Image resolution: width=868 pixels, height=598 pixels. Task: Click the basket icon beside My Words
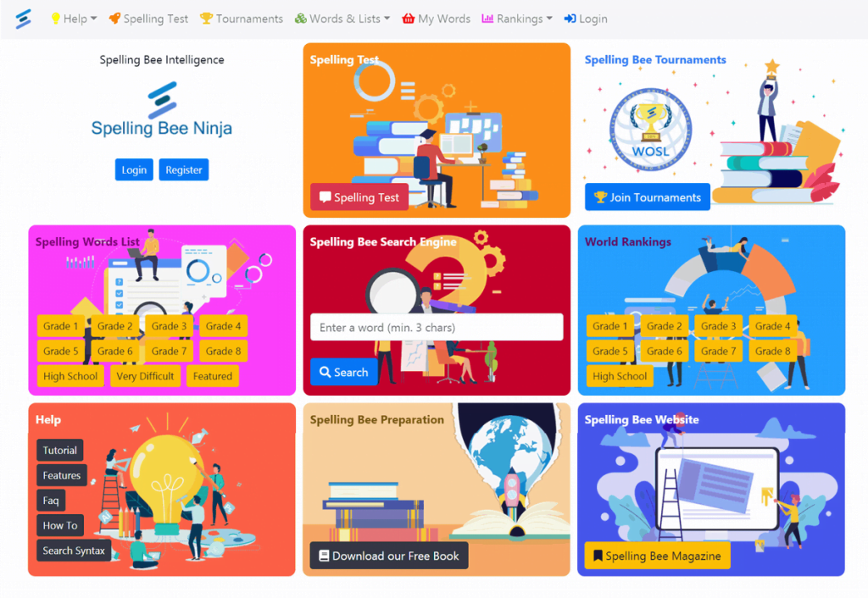pos(409,19)
